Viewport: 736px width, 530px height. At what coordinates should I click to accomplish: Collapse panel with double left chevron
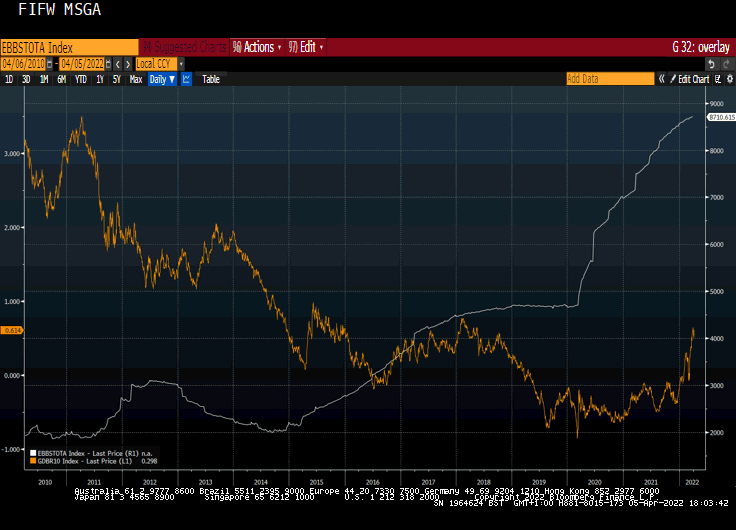click(661, 79)
